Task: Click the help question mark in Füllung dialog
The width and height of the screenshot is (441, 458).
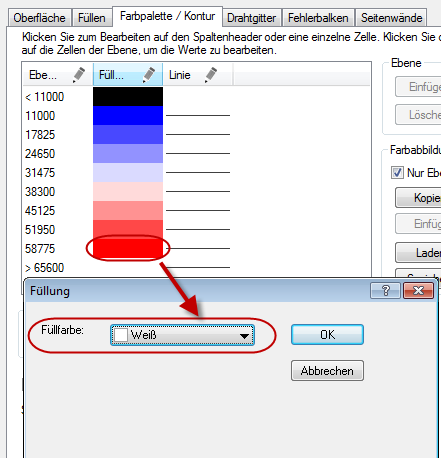Action: tap(385, 291)
